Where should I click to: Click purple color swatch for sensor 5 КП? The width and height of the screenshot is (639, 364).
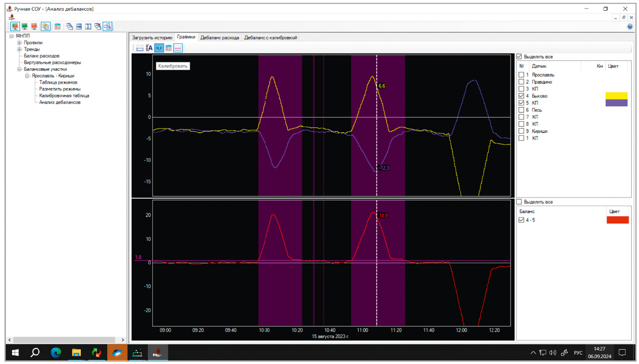tap(617, 103)
